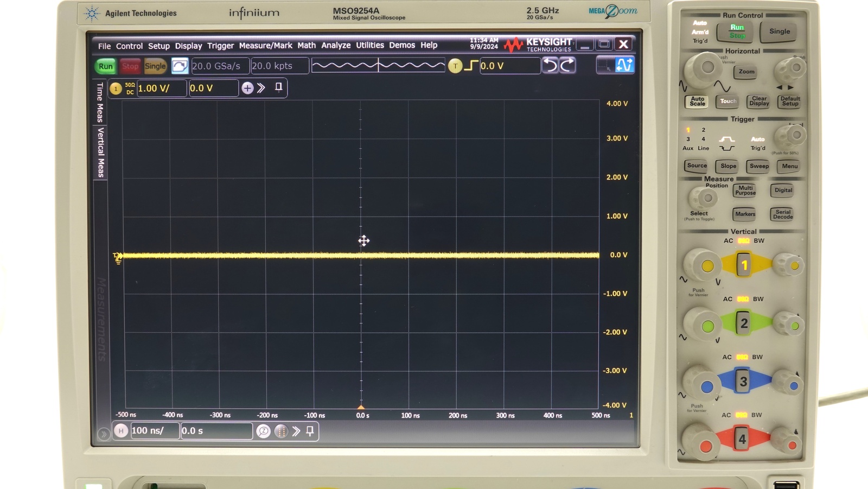Open the Vertical Meas side tab
The image size is (868, 489).
100,153
